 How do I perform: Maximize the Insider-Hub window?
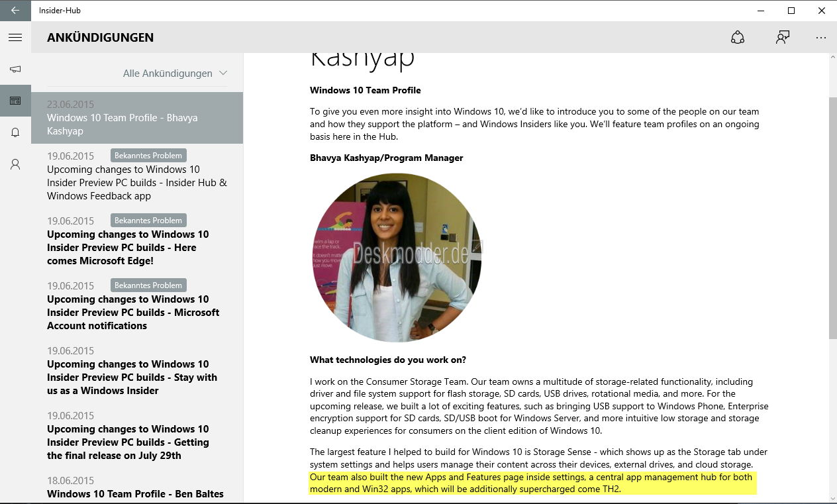(791, 11)
